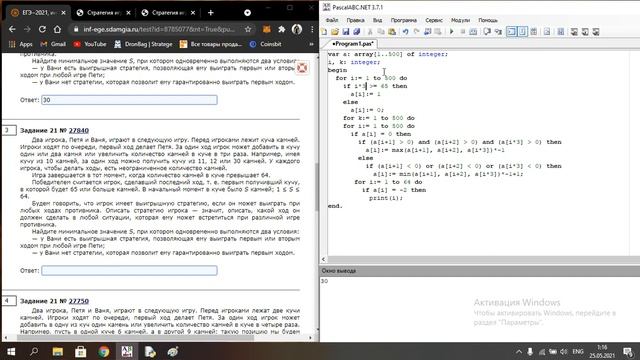The width and height of the screenshot is (640, 360).
Task: Open the YouTube bookmark
Action: [x=90, y=44]
